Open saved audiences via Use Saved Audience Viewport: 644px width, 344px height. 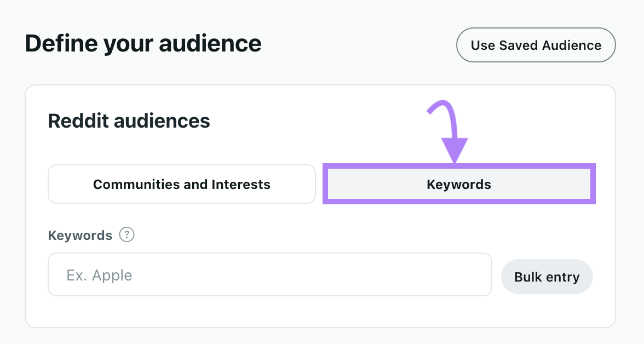tap(536, 45)
